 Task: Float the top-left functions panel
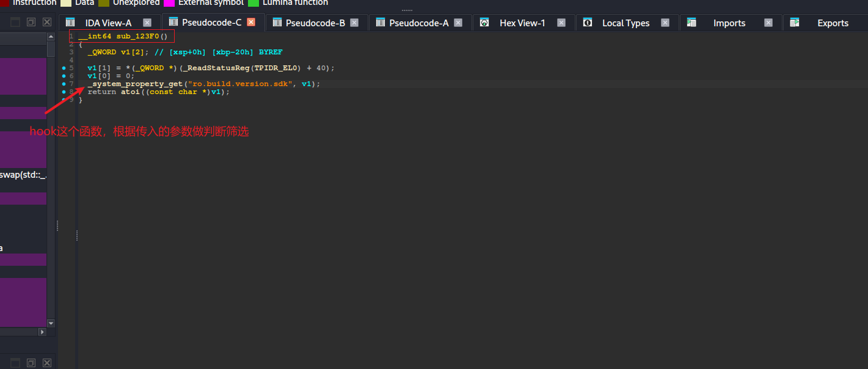coord(31,22)
